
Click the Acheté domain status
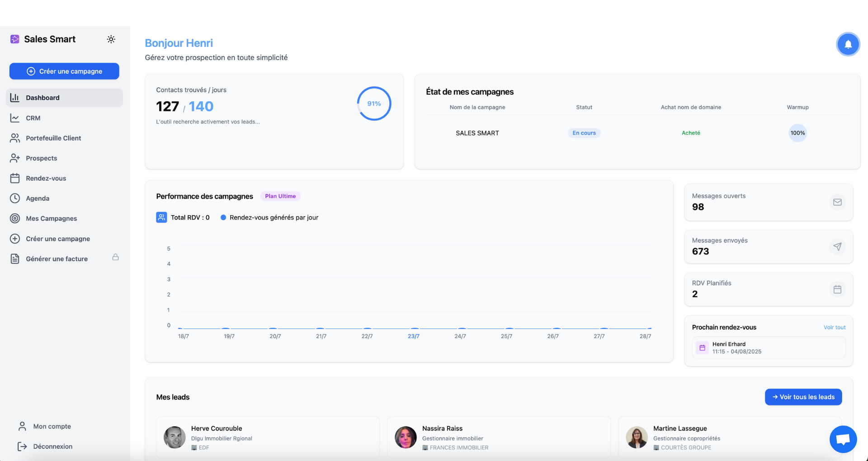click(691, 133)
